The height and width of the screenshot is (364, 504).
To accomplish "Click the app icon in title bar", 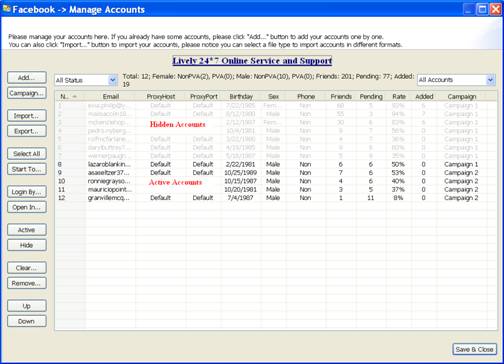I will 6,9.
